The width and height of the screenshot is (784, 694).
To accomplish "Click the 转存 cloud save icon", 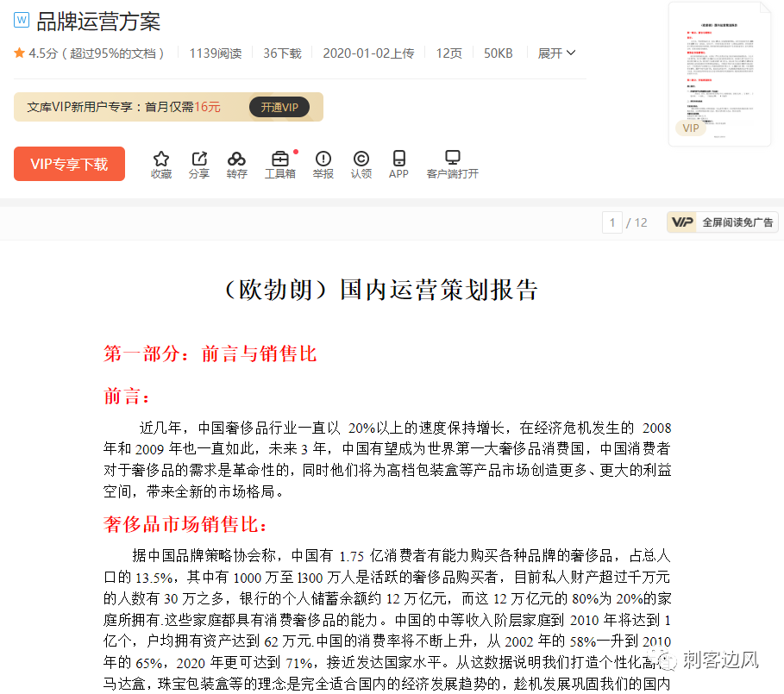I will pos(236,159).
